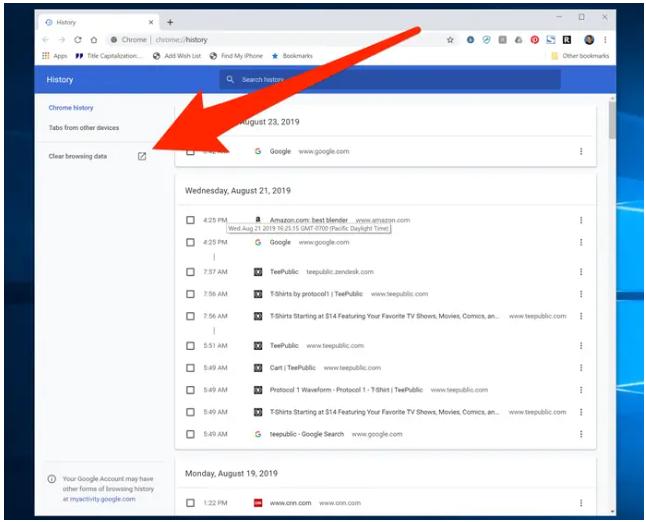Viewport: 646px width, 522px height.
Task: Open Title Capitalization bookmark
Action: coord(109,56)
